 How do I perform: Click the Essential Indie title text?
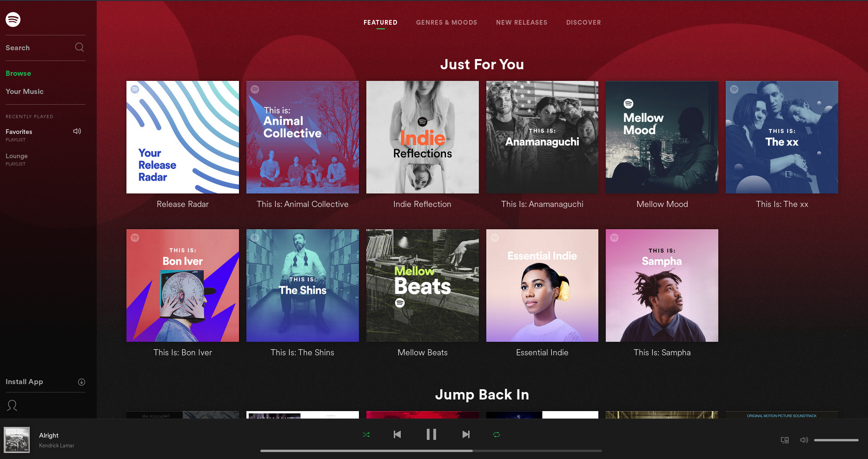[x=542, y=353]
